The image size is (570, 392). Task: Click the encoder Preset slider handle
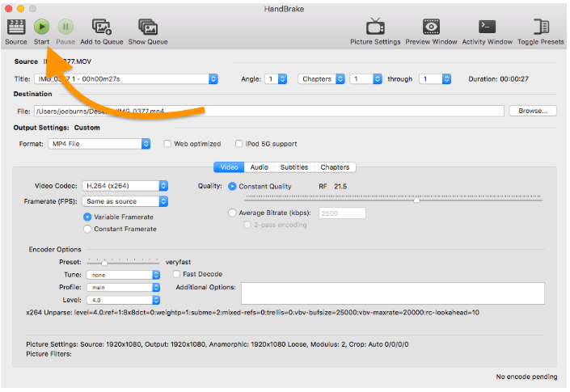pos(104,263)
